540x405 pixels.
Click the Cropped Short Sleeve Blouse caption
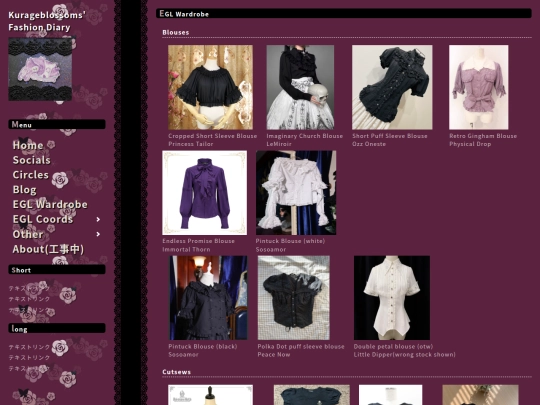pos(212,136)
